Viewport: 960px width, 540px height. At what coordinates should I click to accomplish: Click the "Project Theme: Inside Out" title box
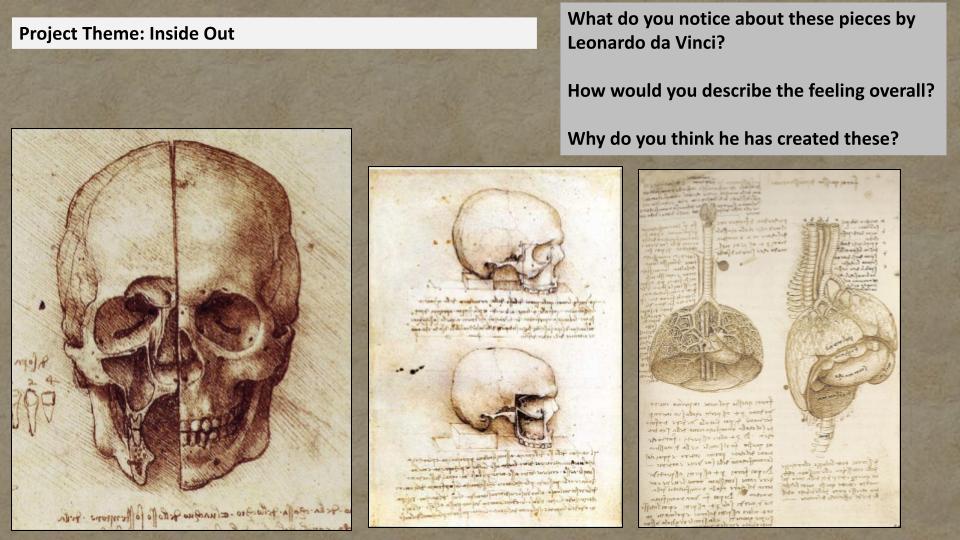[x=275, y=33]
